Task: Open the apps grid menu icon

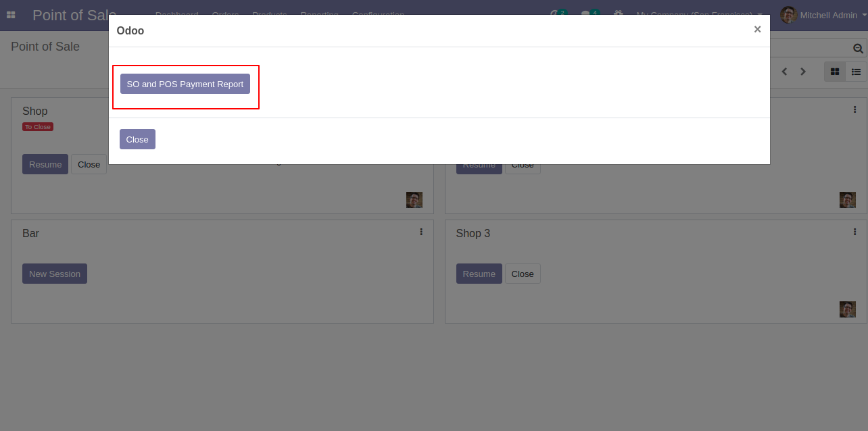Action: 11,15
